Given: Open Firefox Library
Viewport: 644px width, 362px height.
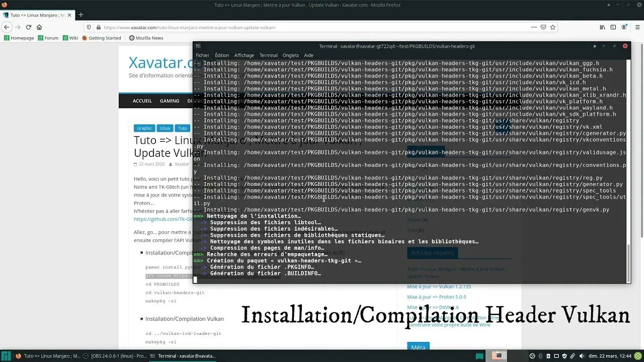Looking at the screenshot, I should click(602, 27).
